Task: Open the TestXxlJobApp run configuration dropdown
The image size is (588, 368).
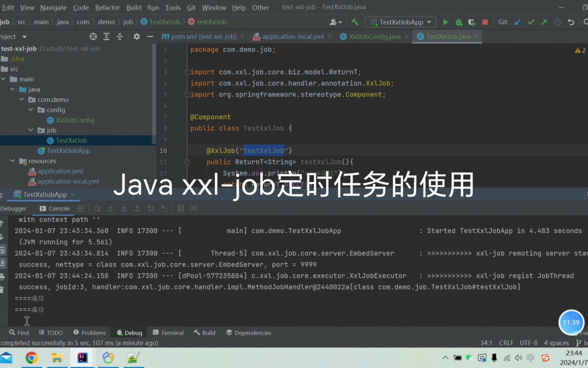Action: pos(400,22)
